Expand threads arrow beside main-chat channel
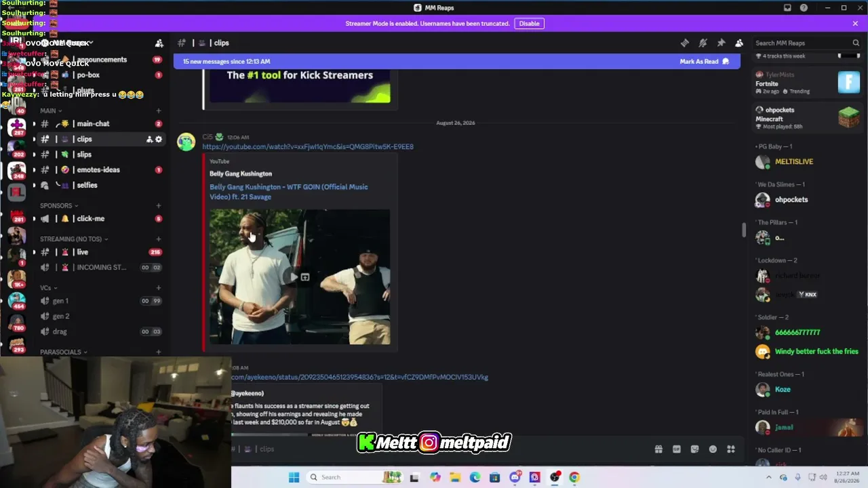The image size is (868, 488). 34,124
